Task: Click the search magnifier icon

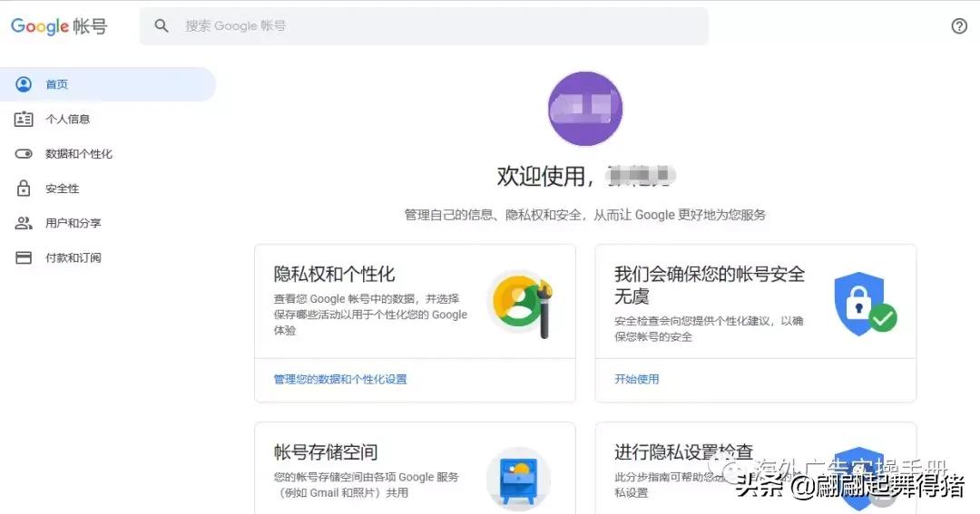Action: [162, 25]
